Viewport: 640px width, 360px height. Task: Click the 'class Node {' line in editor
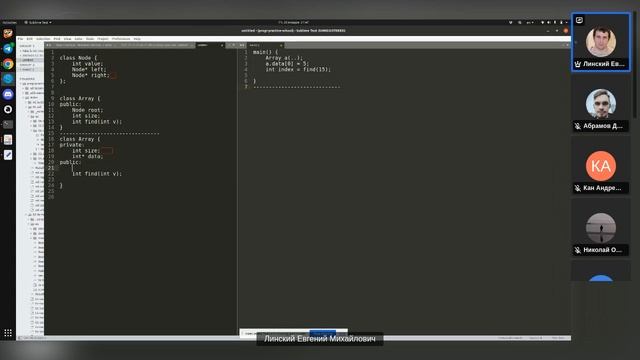[x=78, y=58]
